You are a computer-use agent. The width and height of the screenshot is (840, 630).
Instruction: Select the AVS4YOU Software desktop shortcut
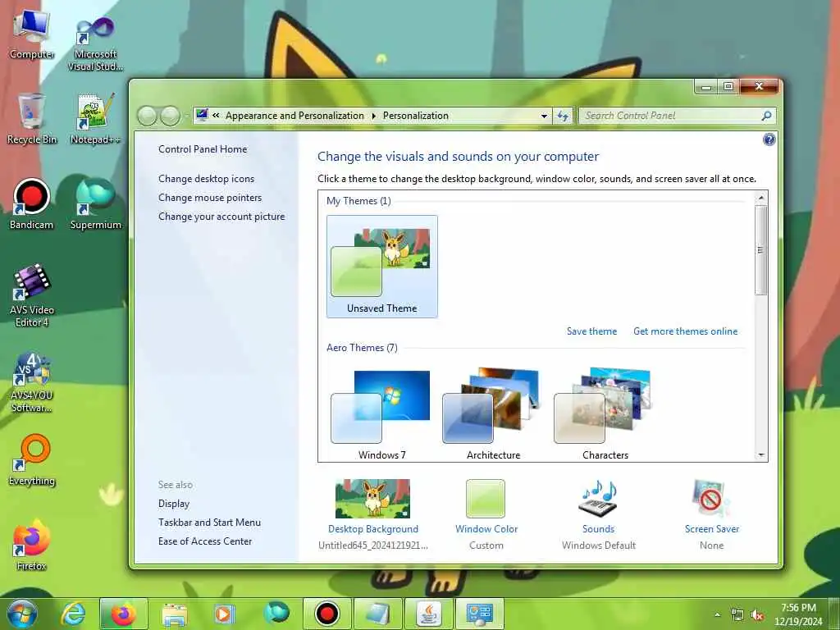[32, 382]
